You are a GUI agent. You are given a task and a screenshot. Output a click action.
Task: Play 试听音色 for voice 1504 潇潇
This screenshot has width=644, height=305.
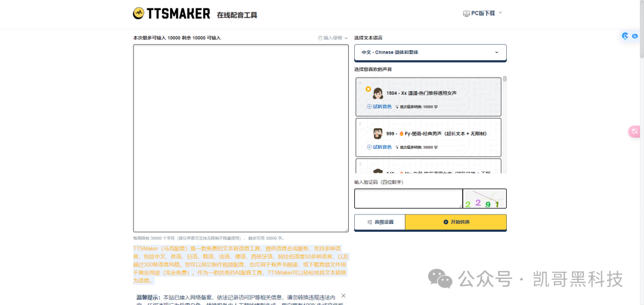379,106
